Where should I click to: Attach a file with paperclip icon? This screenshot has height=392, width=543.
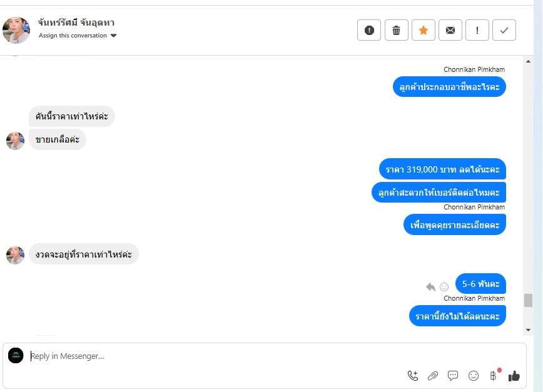(433, 376)
